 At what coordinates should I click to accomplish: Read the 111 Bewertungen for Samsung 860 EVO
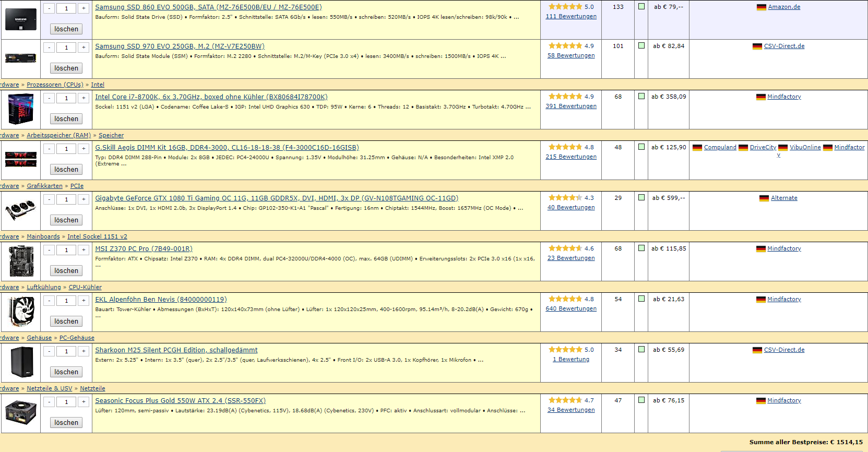pyautogui.click(x=571, y=16)
